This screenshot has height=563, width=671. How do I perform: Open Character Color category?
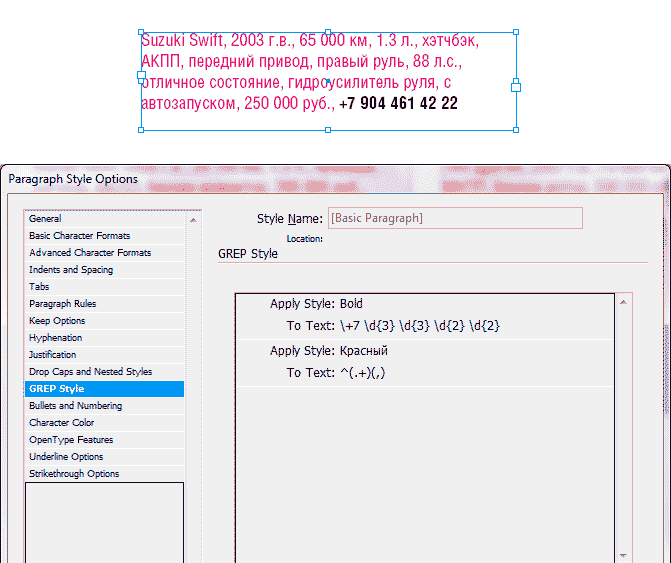[104, 423]
